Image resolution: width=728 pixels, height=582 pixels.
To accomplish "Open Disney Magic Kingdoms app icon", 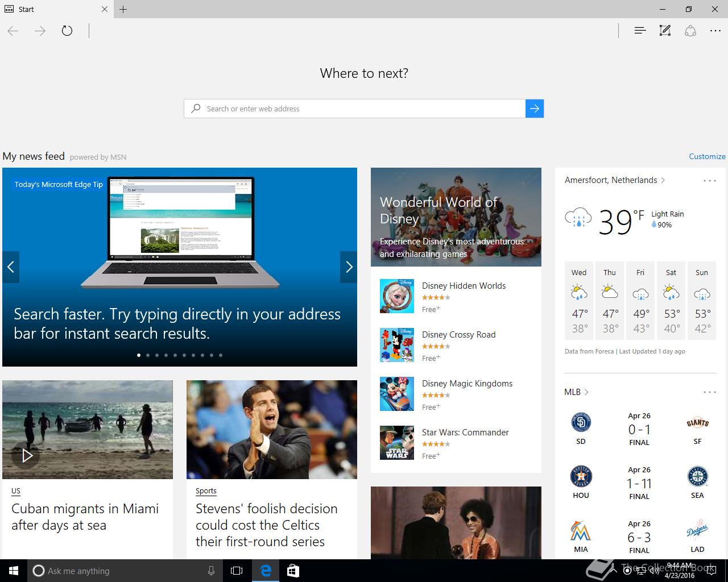I will 397,394.
